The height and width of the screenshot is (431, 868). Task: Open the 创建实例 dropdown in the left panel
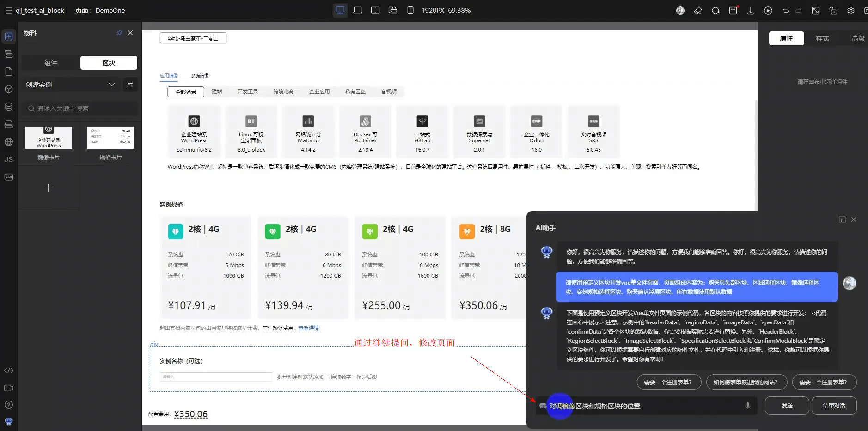[70, 85]
